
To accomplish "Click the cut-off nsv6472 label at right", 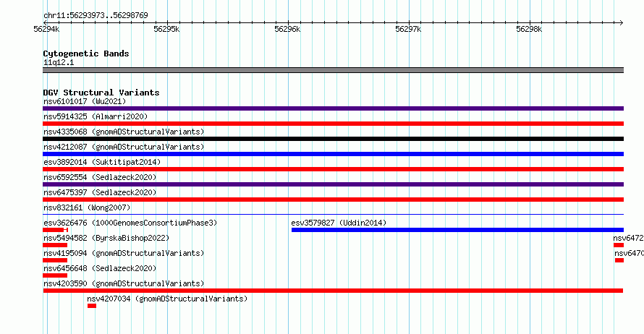I will [x=628, y=238].
